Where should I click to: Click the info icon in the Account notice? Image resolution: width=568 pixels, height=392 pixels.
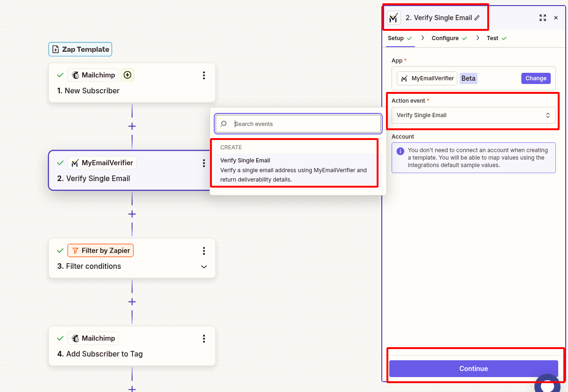[401, 150]
